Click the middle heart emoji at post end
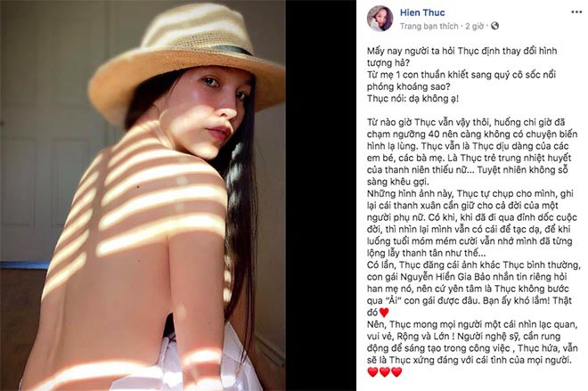The image size is (588, 391). 385,372
